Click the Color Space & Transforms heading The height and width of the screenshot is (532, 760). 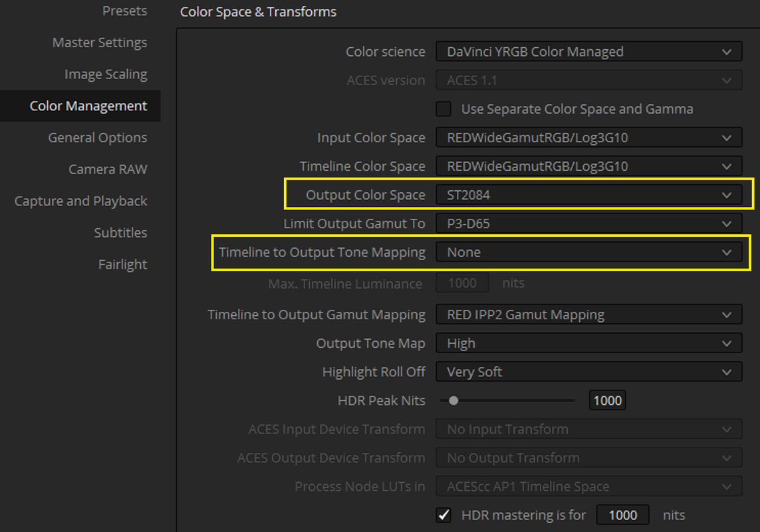[258, 12]
